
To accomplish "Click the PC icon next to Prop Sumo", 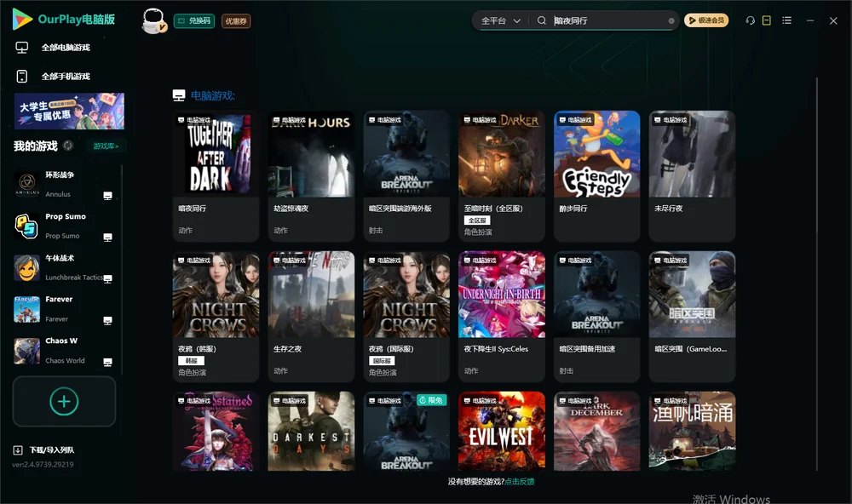I will (107, 238).
